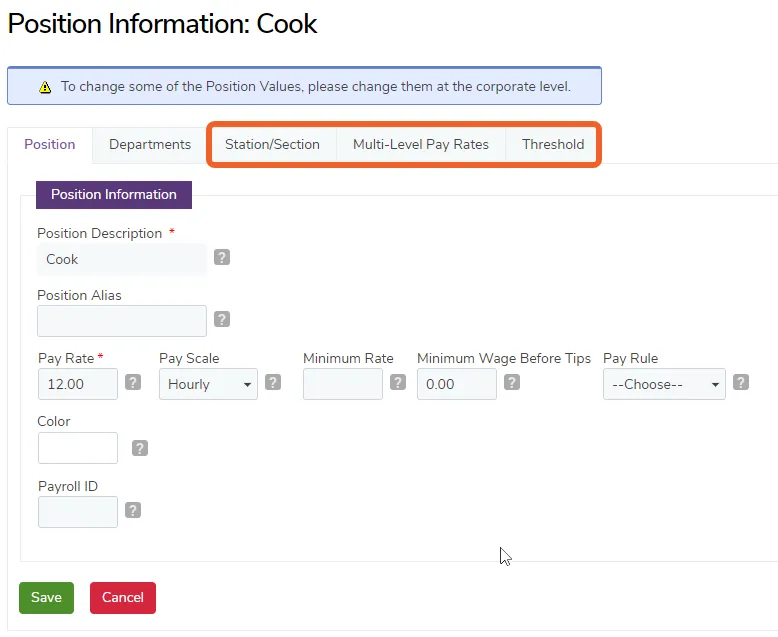Viewport: 778px width, 637px height.
Task: Click the green Save button
Action: click(47, 597)
